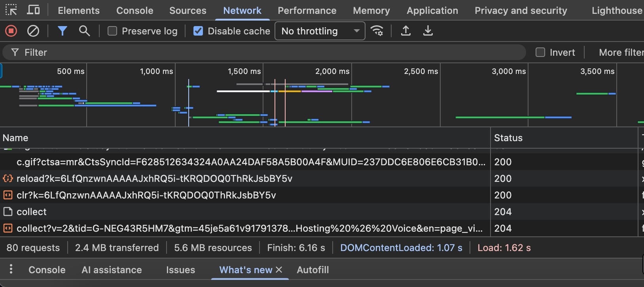Viewport: 644px width, 287px height.
Task: Enable the Preserve log checkbox
Action: coord(112,31)
